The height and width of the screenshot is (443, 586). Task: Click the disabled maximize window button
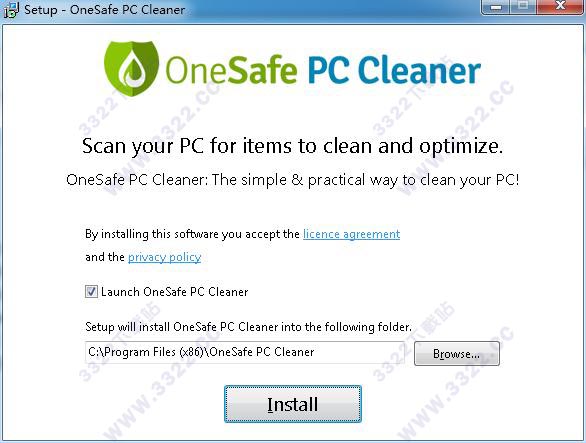coord(524,7)
